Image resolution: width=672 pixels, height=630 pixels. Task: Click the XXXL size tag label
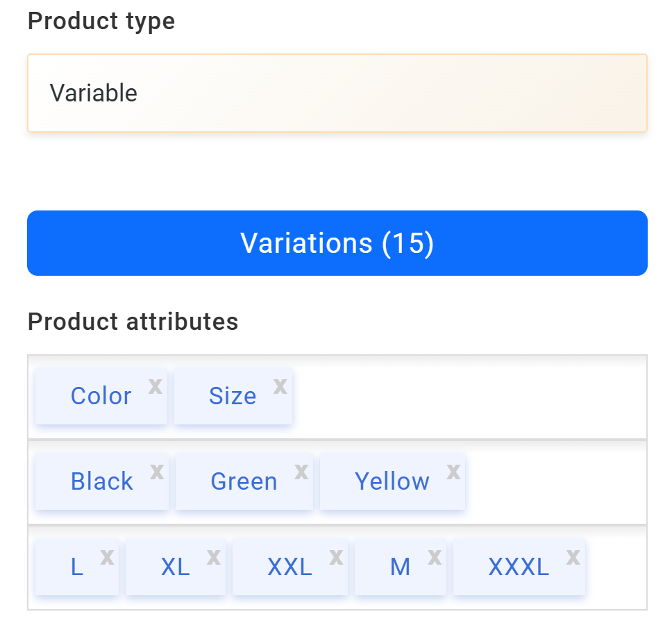(x=519, y=567)
